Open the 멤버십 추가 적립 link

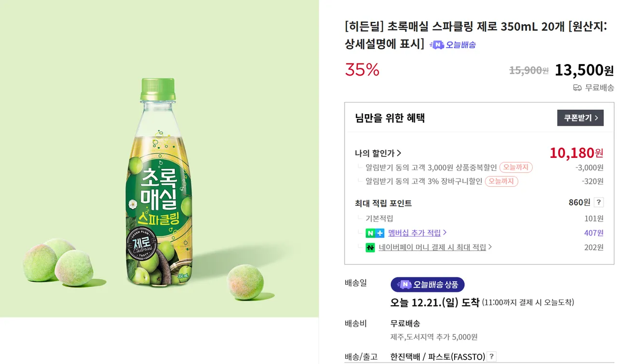417,233
